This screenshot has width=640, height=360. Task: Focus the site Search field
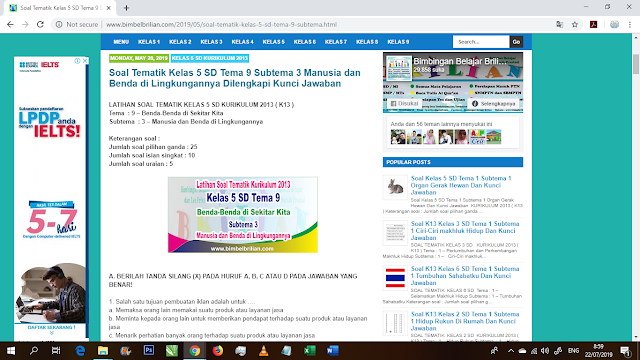(481, 42)
